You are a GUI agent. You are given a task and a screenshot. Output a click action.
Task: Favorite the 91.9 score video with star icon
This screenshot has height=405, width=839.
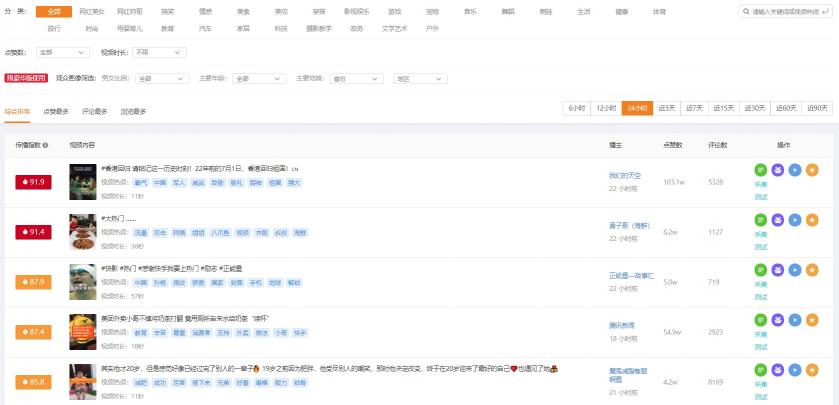coord(812,170)
